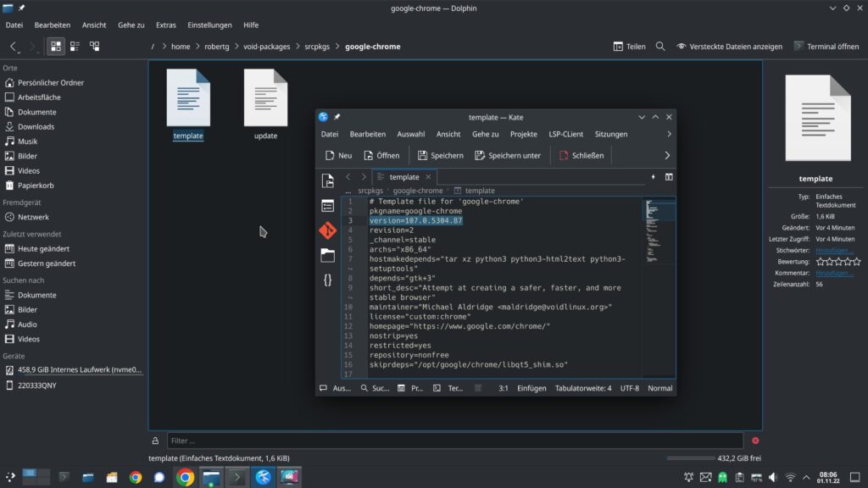
Task: Toggle Kate's terminal panel (Ter...)
Action: (x=448, y=388)
